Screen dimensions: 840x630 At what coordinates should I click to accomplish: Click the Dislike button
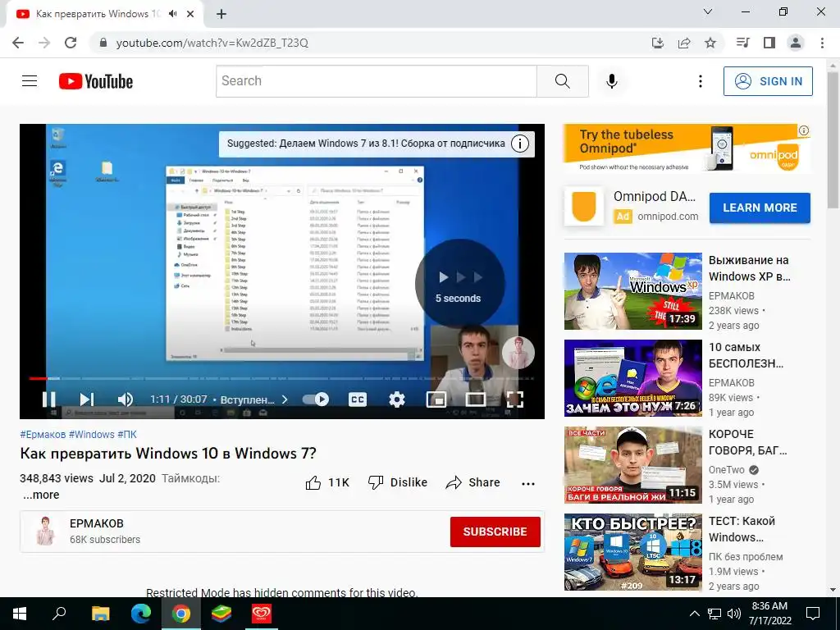coord(398,482)
